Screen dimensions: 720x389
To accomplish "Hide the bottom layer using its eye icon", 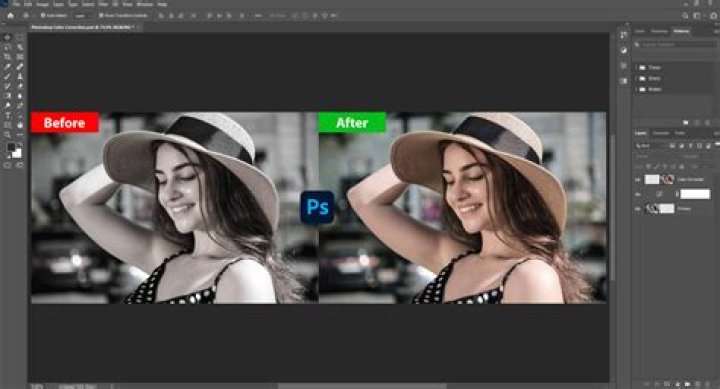I will (x=638, y=209).
